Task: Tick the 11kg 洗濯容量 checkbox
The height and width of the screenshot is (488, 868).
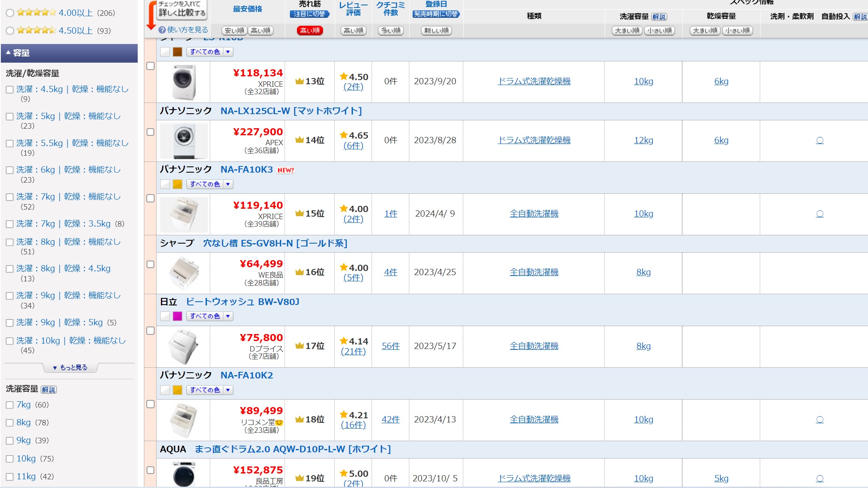Action: (10, 477)
